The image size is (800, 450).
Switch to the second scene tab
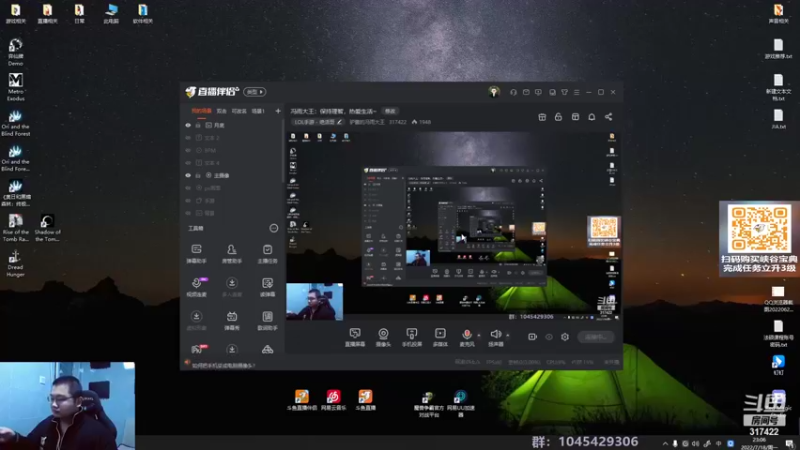pos(221,111)
